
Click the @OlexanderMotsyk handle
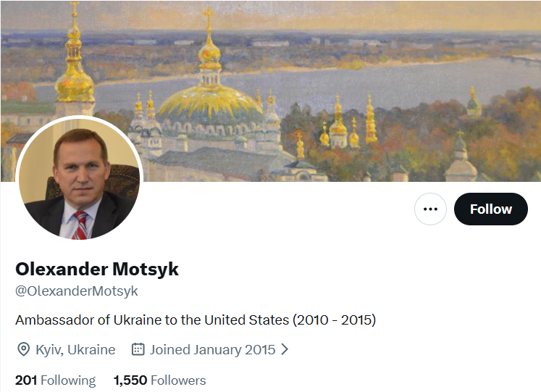[x=77, y=291]
